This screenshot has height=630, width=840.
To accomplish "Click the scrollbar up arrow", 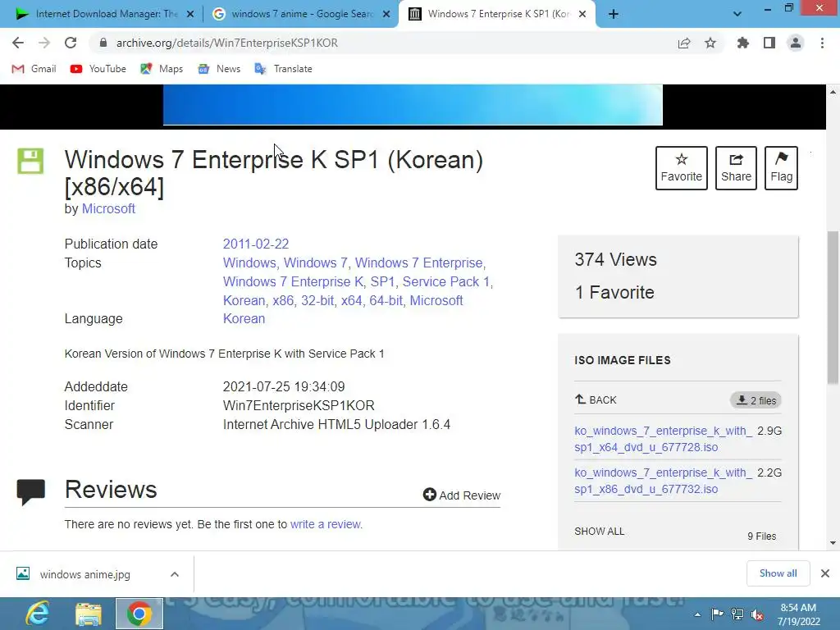I will [833, 92].
